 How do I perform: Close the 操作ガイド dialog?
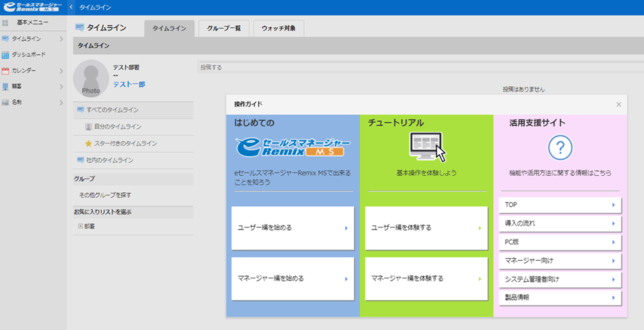tap(618, 105)
